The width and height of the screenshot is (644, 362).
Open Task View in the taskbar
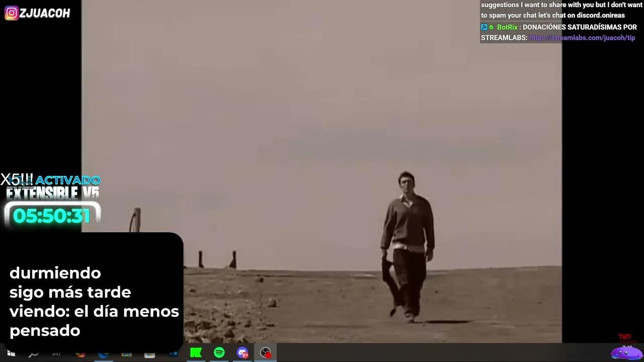click(x=56, y=354)
